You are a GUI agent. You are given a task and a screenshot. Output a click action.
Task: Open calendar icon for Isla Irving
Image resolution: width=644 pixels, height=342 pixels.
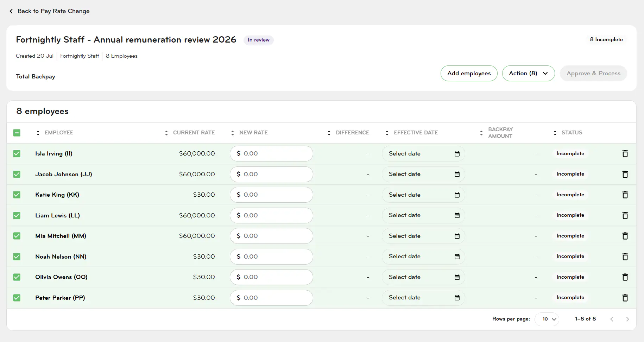coord(457,154)
